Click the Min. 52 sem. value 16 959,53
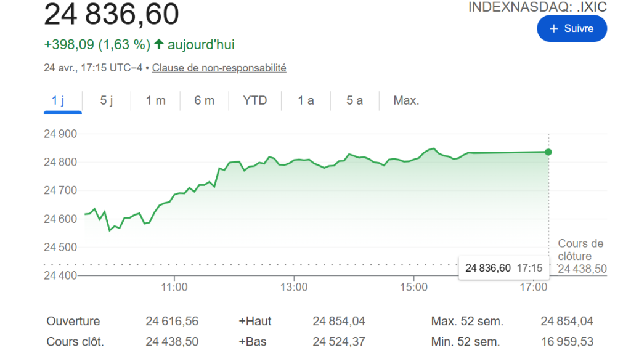Screen dimensions: 631x364 pyautogui.click(x=567, y=341)
